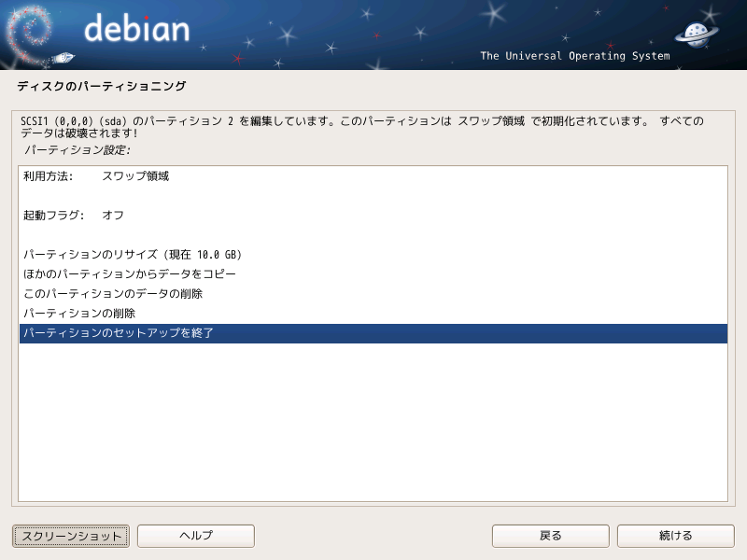The width and height of the screenshot is (747, 560).
Task: Click the ringed planet icon
Action: coord(697,35)
